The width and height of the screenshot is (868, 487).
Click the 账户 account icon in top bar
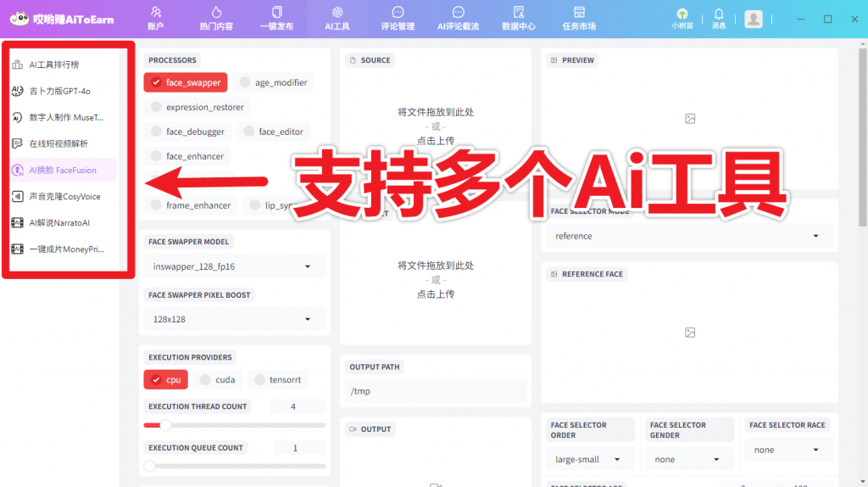pos(156,13)
